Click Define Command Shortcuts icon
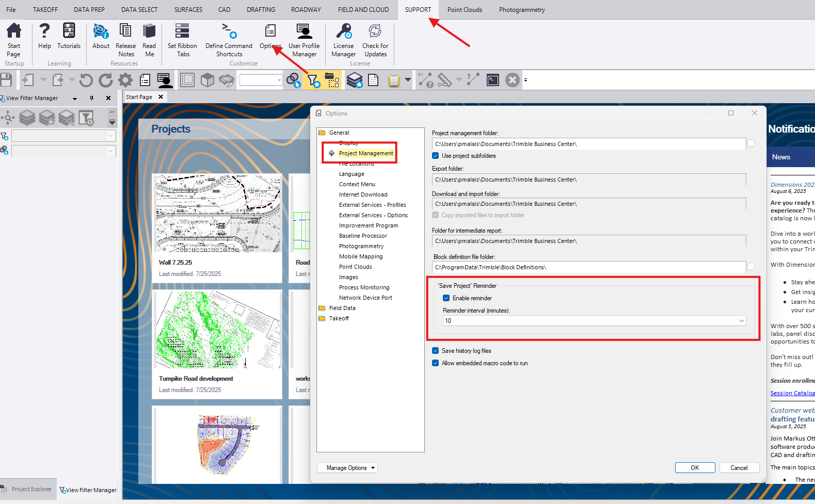This screenshot has width=815, height=504. pyautogui.click(x=229, y=32)
